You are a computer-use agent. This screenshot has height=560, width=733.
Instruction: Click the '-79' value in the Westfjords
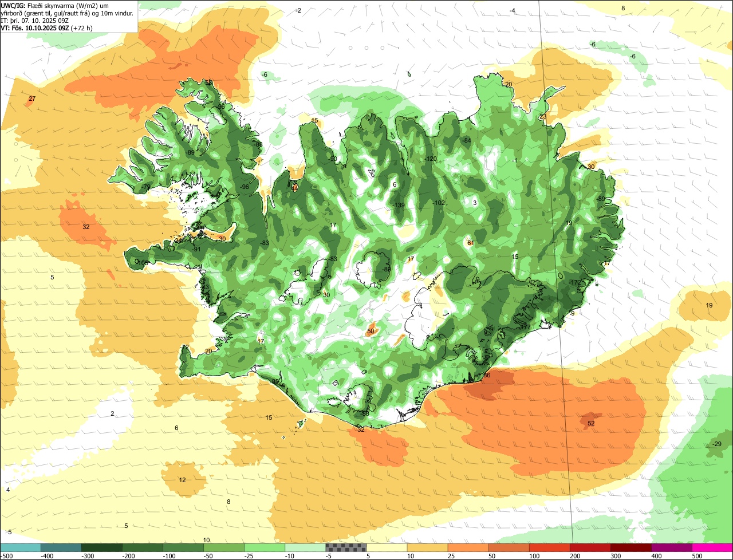(x=147, y=187)
